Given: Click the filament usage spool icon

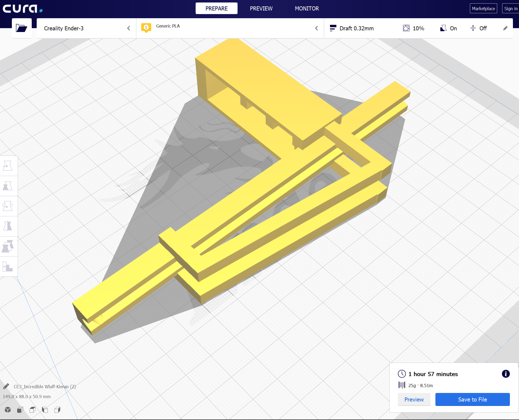Looking at the screenshot, I should pyautogui.click(x=402, y=385).
